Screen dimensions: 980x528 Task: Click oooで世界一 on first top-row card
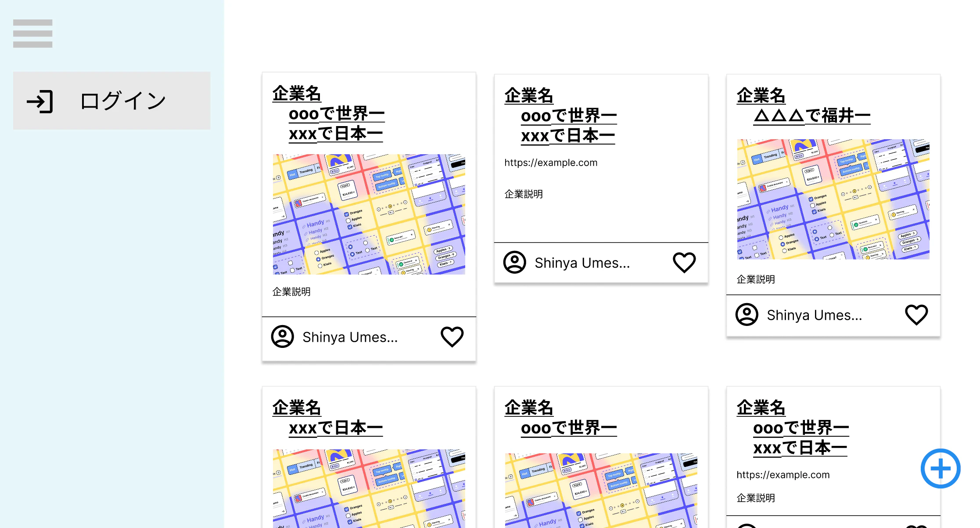coord(337,114)
